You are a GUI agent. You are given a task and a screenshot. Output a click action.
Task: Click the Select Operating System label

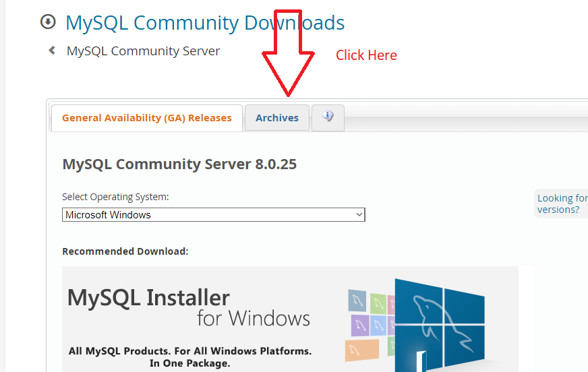[115, 197]
